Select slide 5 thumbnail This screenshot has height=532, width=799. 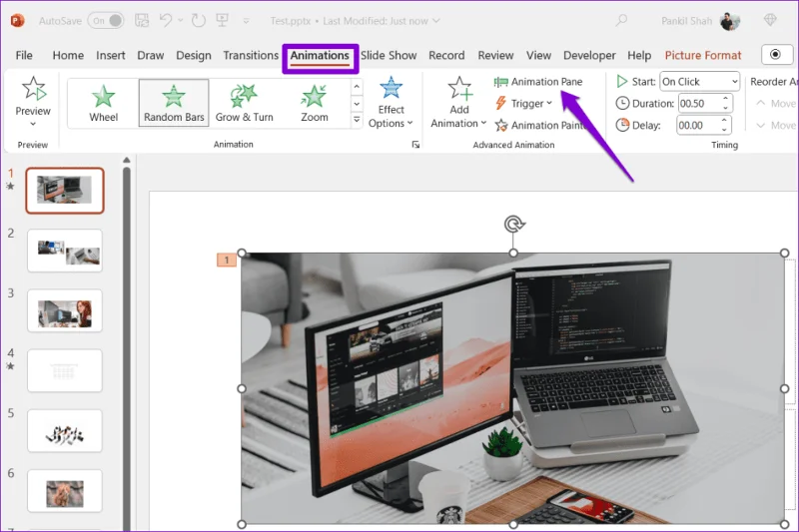coord(65,431)
